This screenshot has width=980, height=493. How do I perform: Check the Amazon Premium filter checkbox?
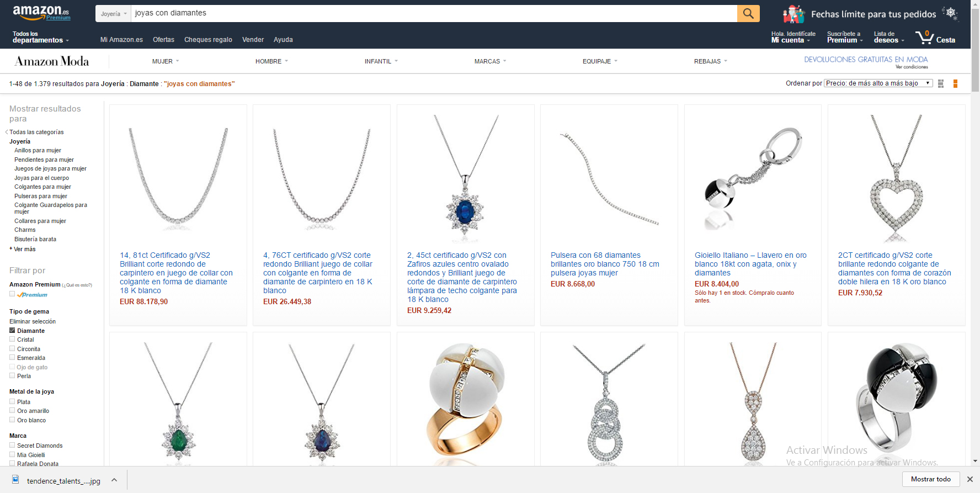(12, 294)
